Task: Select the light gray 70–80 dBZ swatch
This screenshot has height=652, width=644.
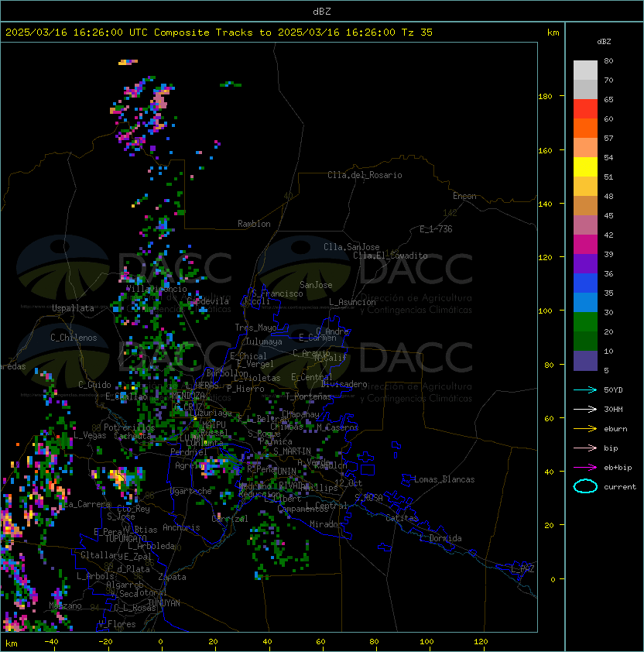Action: point(585,70)
